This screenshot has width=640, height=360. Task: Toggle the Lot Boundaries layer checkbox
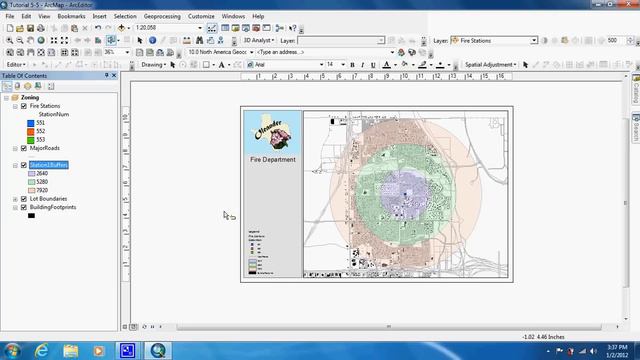(x=24, y=199)
